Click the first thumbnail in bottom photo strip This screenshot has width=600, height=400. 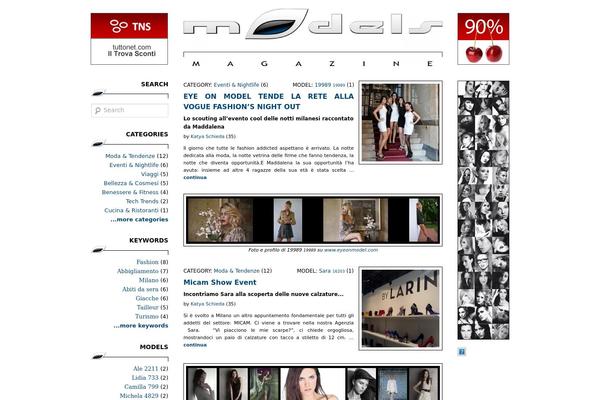pyautogui.click(x=202, y=384)
